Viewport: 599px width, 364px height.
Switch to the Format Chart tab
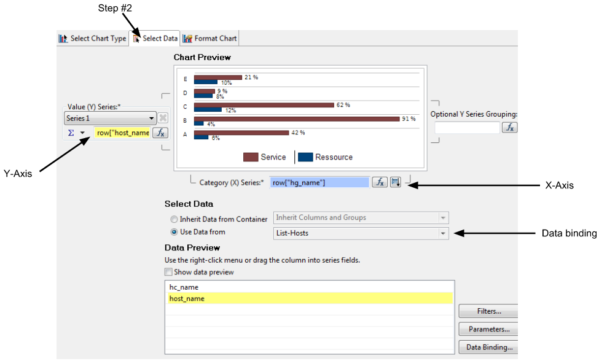point(210,39)
